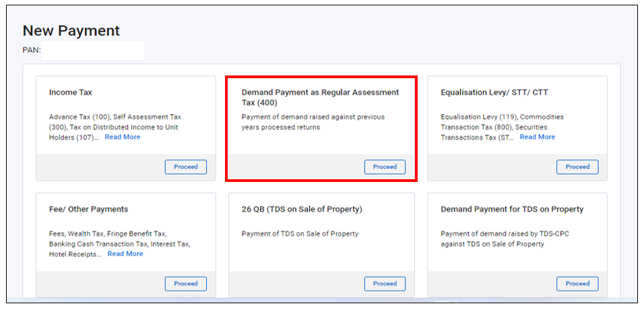Open Read More in the Income Tax card
Viewport: 644px width, 310px height.
123,137
